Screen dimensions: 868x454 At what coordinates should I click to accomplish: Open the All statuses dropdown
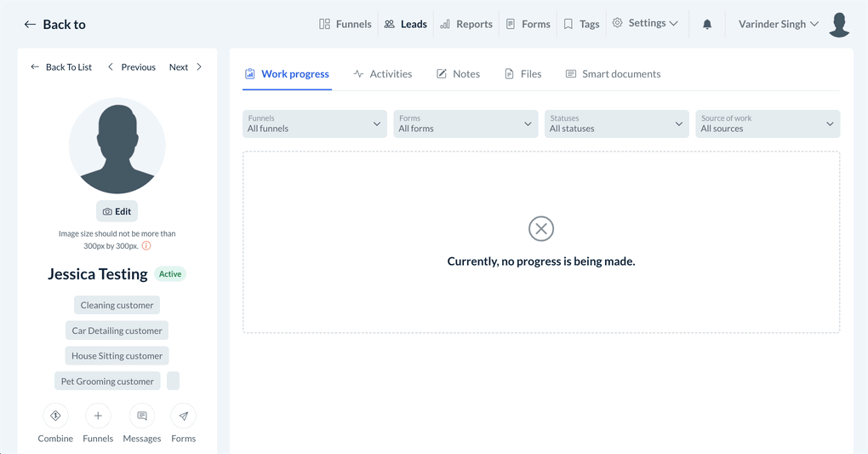point(617,124)
